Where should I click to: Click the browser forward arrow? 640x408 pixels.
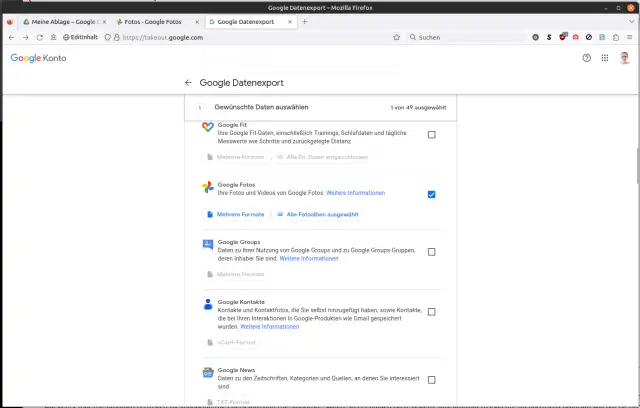click(x=26, y=37)
